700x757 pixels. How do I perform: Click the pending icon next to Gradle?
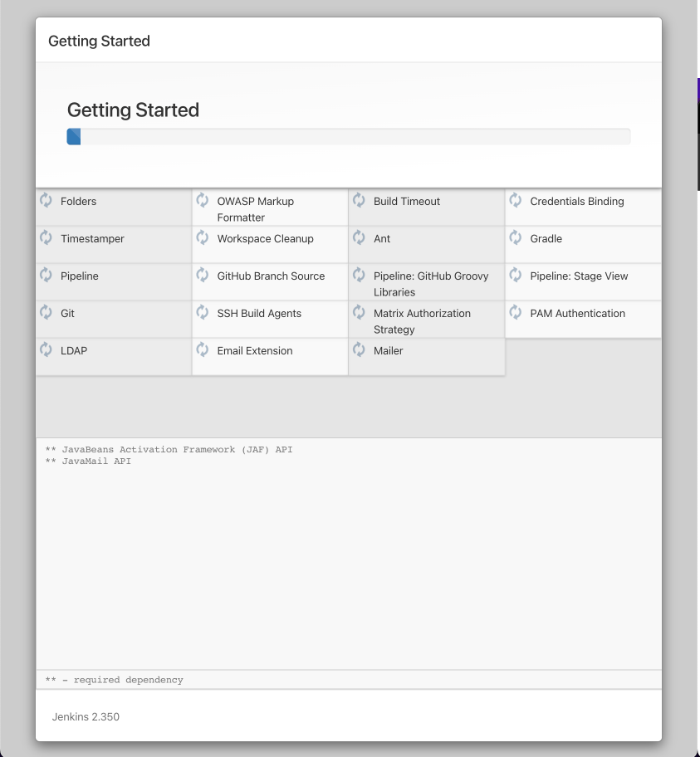(x=516, y=237)
